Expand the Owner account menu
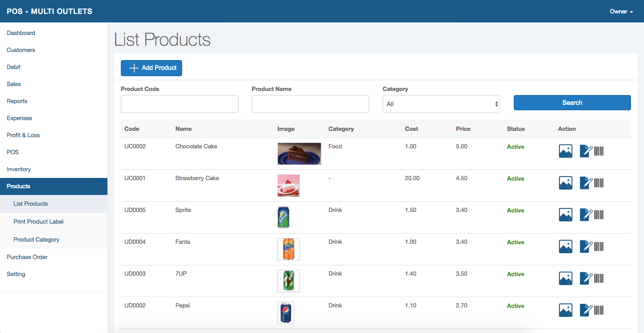Screen dimensions: 644x333 pyautogui.click(x=621, y=12)
